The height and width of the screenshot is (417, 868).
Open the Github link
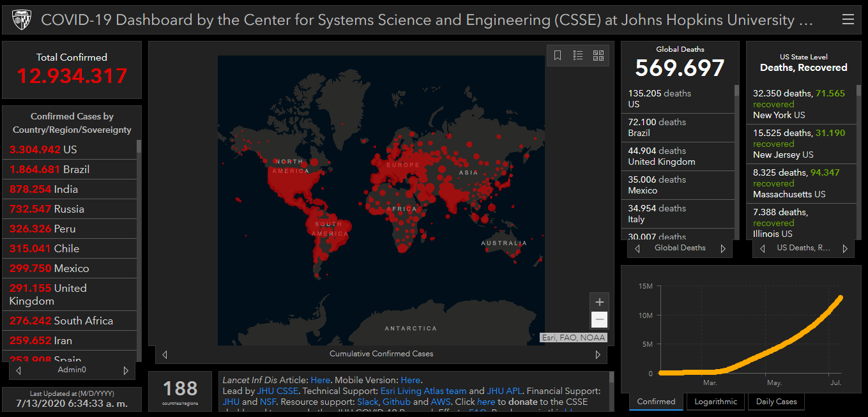tap(397, 402)
